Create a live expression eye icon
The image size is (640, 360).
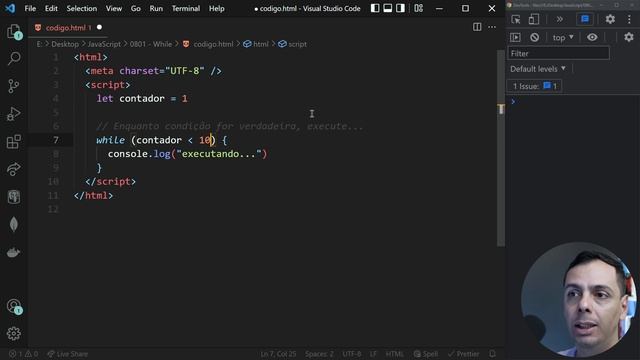(592, 37)
